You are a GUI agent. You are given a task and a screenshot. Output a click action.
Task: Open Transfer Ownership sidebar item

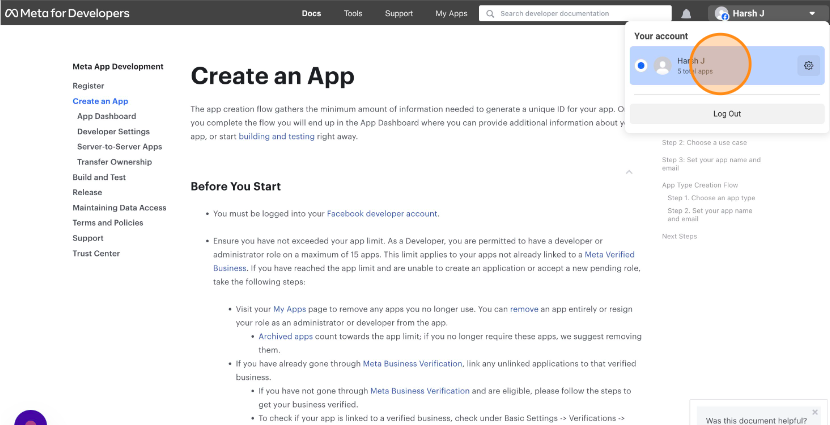click(114, 162)
